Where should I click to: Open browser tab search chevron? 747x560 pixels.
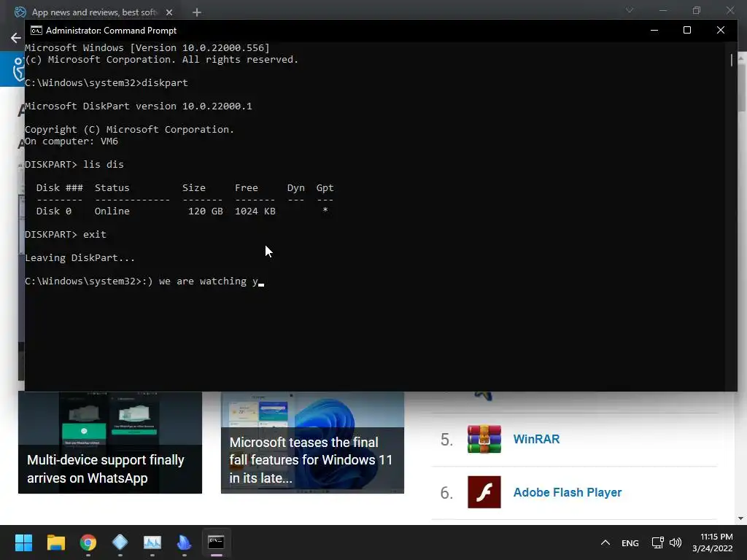click(x=630, y=10)
